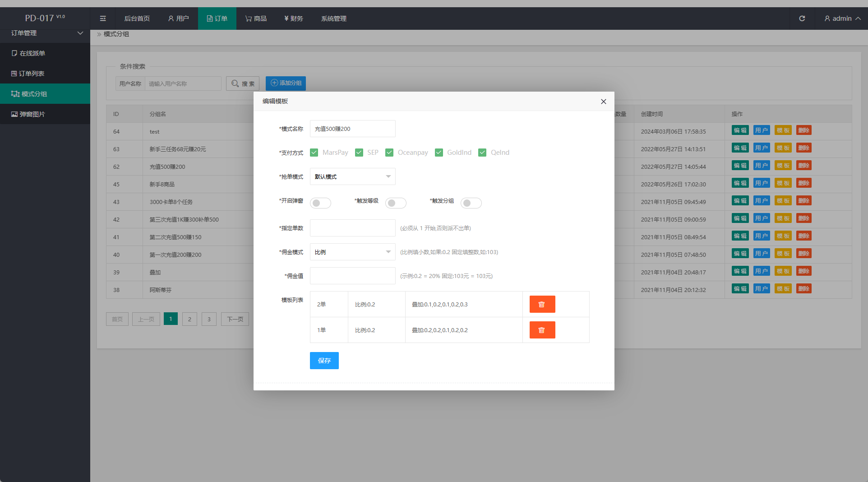Click the 搜索 magnifier button
This screenshot has height=482, width=868.
pyautogui.click(x=243, y=83)
